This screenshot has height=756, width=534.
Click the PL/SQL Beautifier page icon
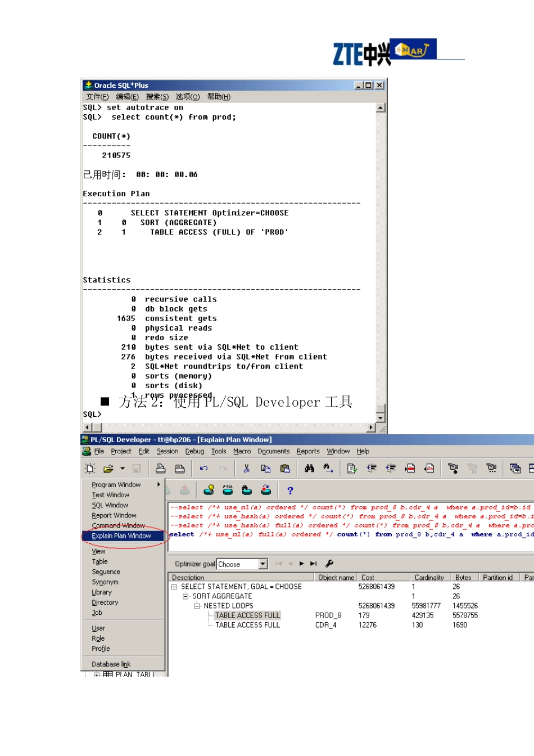352,468
